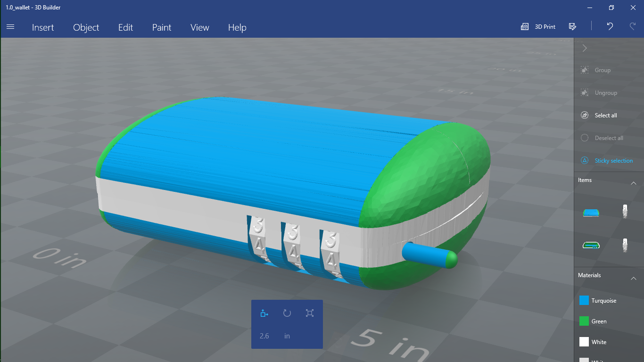Open the View menu
Image resolution: width=644 pixels, height=362 pixels.
pos(200,27)
